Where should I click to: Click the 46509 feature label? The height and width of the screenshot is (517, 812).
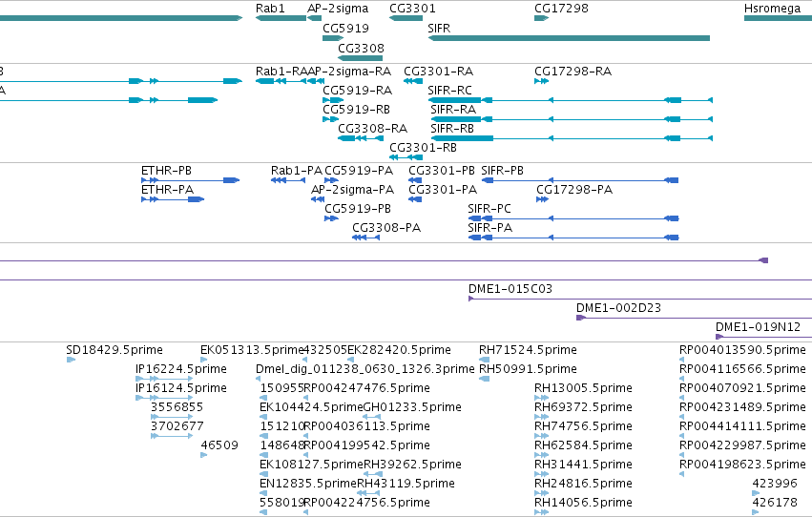point(219,445)
